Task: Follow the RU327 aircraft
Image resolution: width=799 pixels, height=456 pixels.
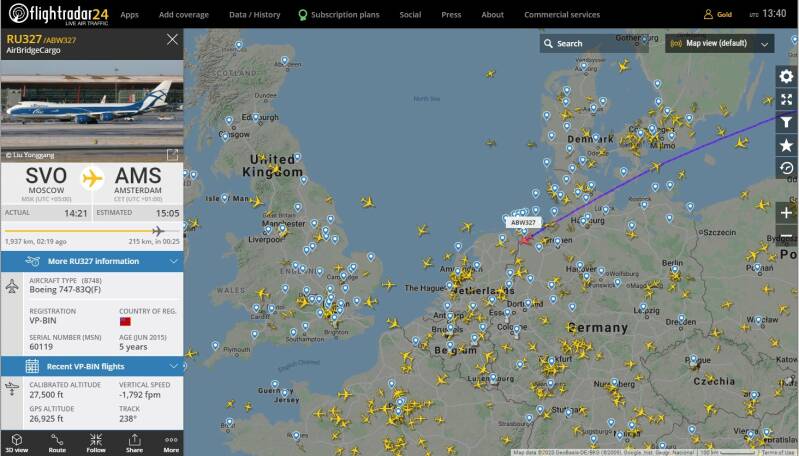Action: pos(96,443)
